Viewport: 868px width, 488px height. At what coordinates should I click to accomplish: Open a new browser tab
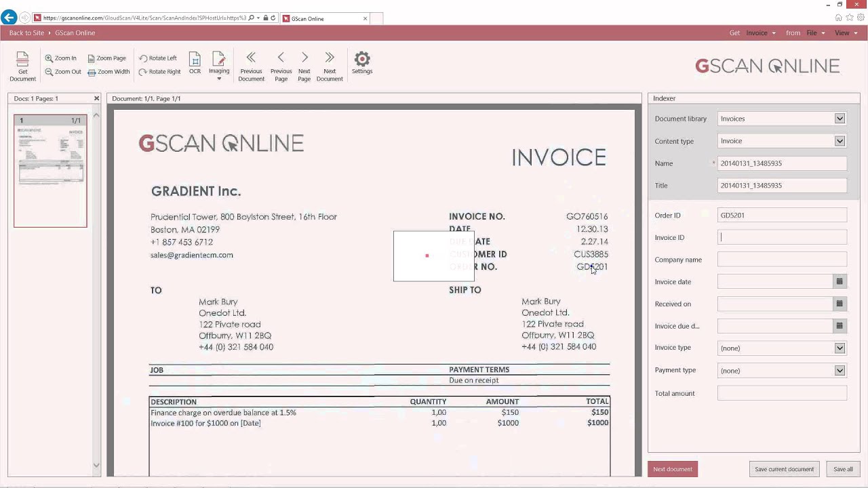click(x=376, y=18)
